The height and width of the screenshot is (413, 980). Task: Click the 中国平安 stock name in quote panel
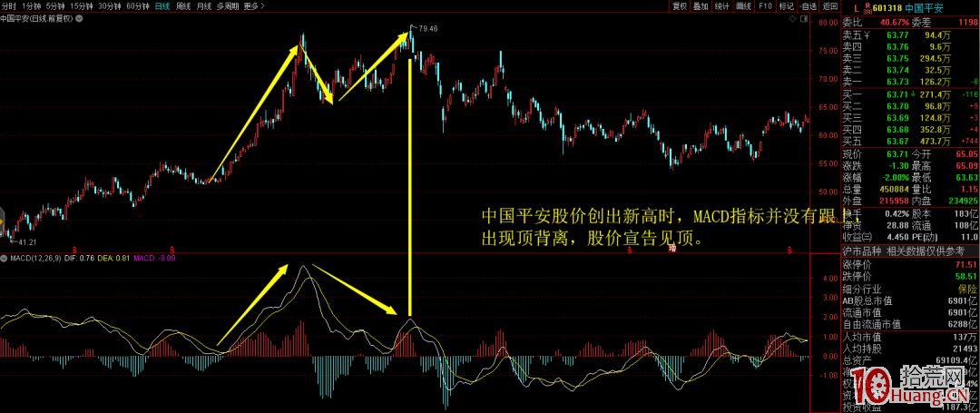926,8
